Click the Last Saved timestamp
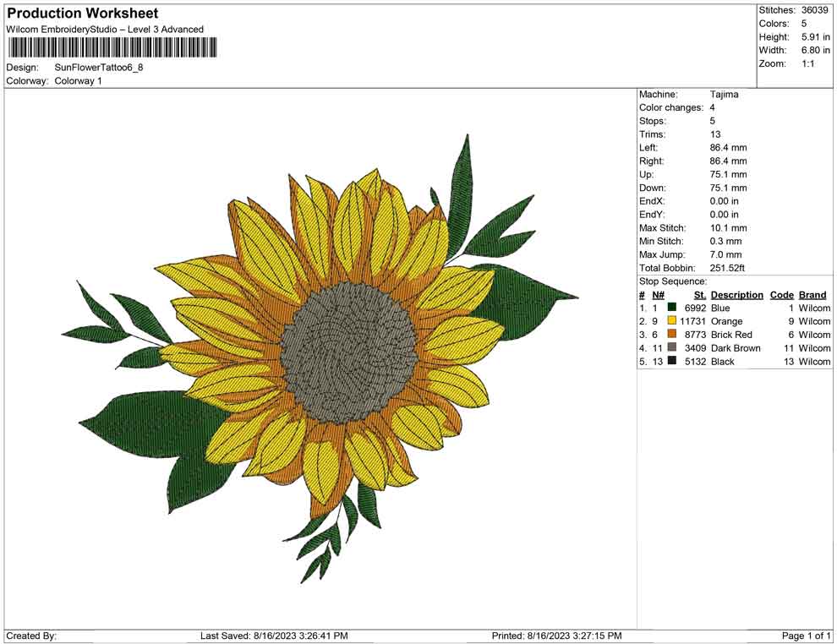837x644 pixels. tap(272, 634)
